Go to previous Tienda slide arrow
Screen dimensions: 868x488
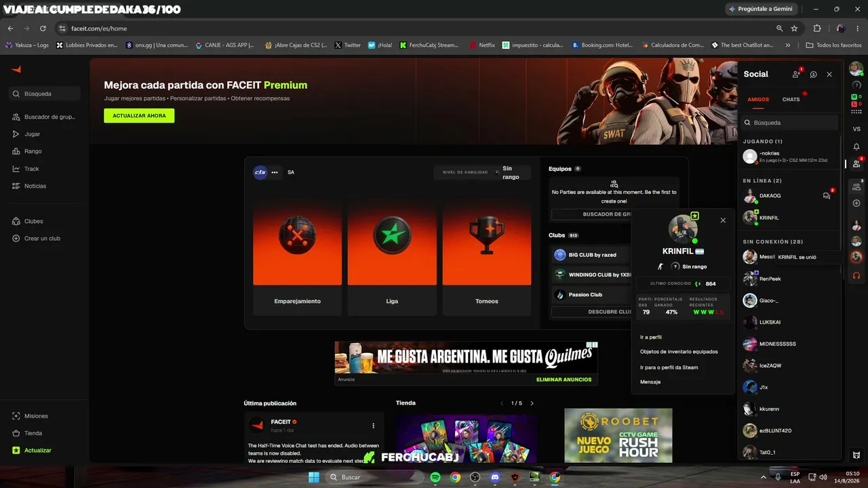[x=502, y=403]
